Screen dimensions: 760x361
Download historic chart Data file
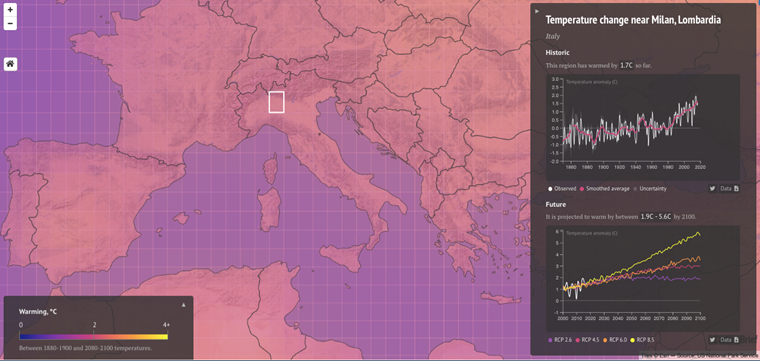[729, 188]
